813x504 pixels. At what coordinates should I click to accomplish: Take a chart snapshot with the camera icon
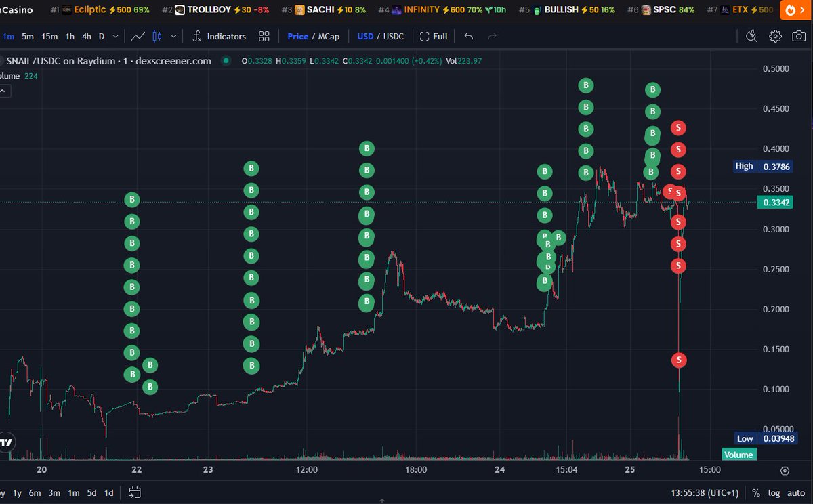pos(799,36)
